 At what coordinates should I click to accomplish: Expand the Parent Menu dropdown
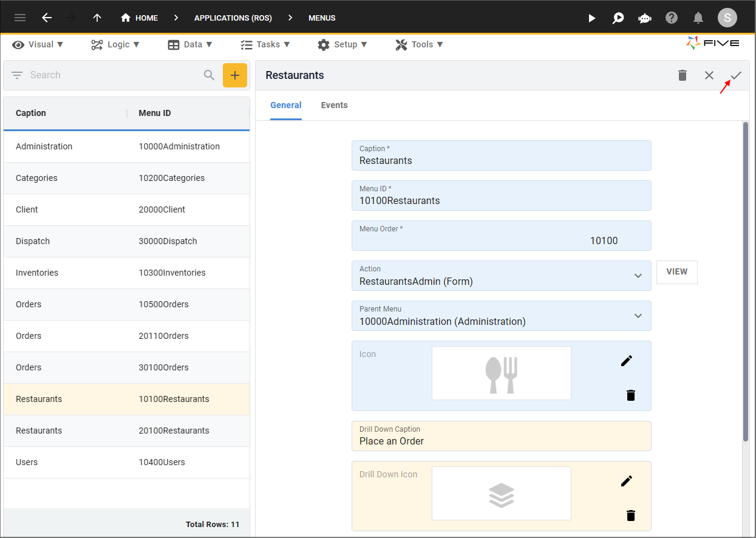(638, 316)
